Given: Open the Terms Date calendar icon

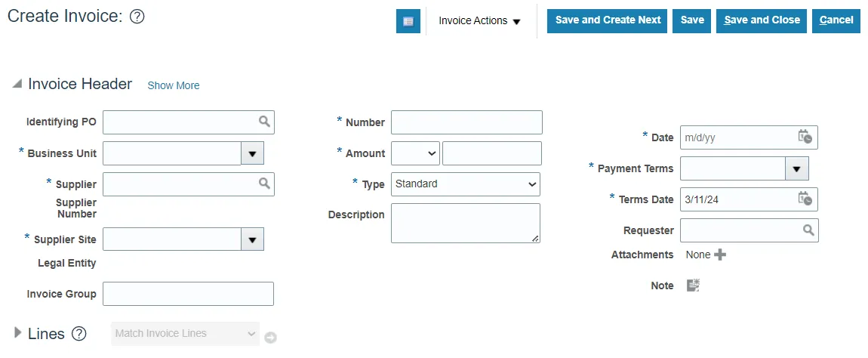Looking at the screenshot, I should (805, 199).
